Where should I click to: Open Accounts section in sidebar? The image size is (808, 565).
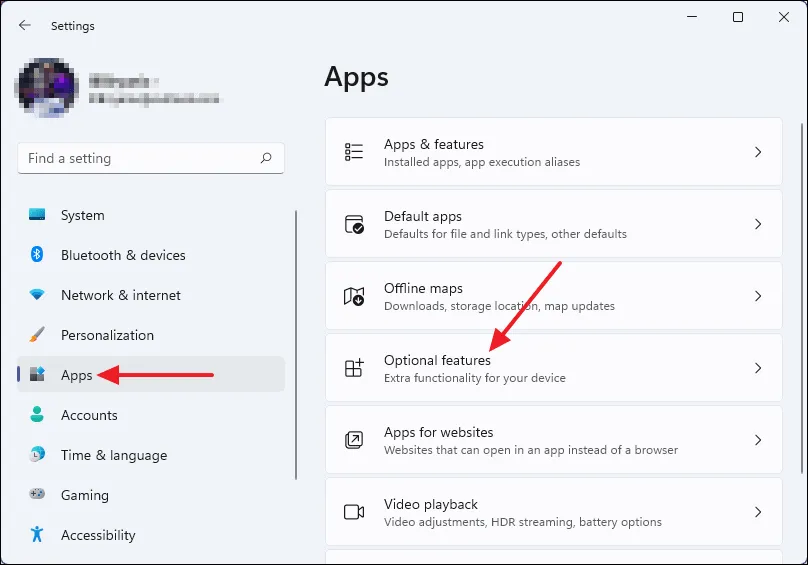tap(89, 415)
